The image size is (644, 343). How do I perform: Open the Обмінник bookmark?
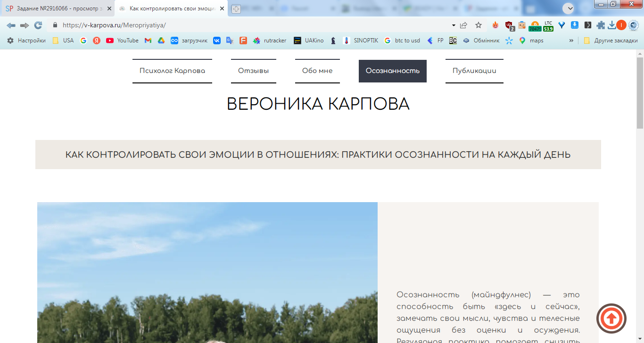481,41
